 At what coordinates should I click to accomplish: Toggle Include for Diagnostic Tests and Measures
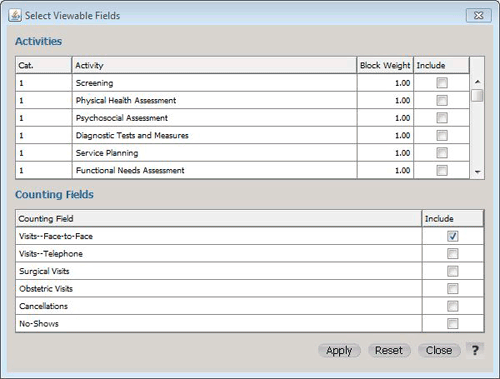(x=442, y=135)
